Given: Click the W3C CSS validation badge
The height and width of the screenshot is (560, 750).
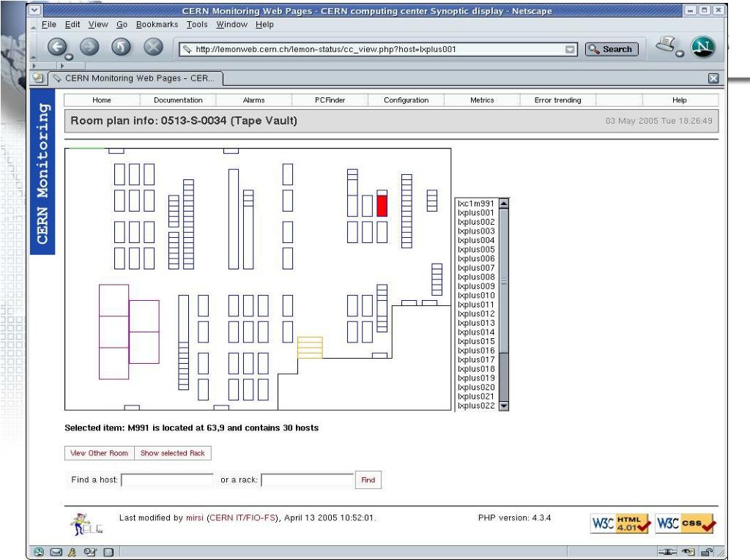Looking at the screenshot, I should [686, 523].
